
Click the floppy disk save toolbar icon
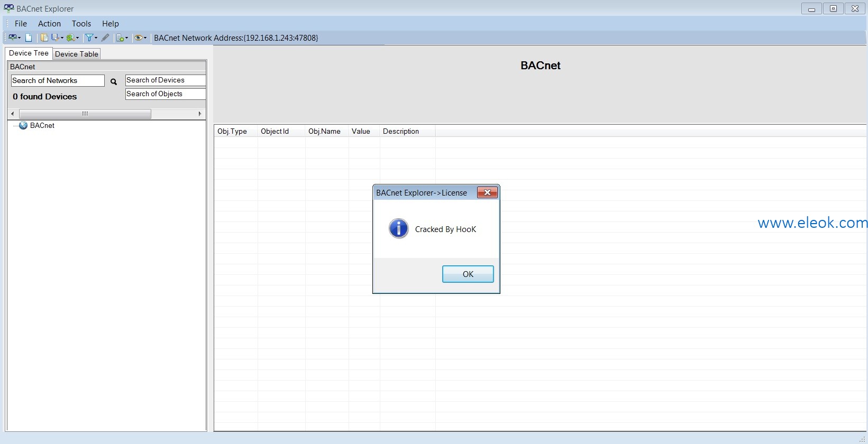[x=54, y=38]
